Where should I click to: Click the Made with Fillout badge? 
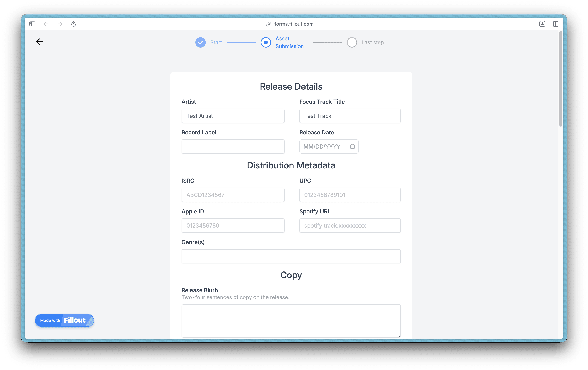(64, 320)
